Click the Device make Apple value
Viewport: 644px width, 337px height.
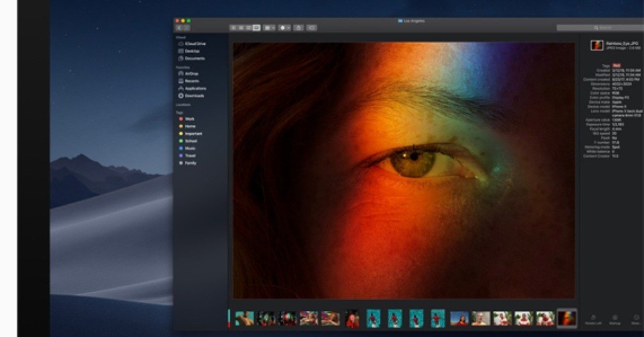click(x=617, y=102)
